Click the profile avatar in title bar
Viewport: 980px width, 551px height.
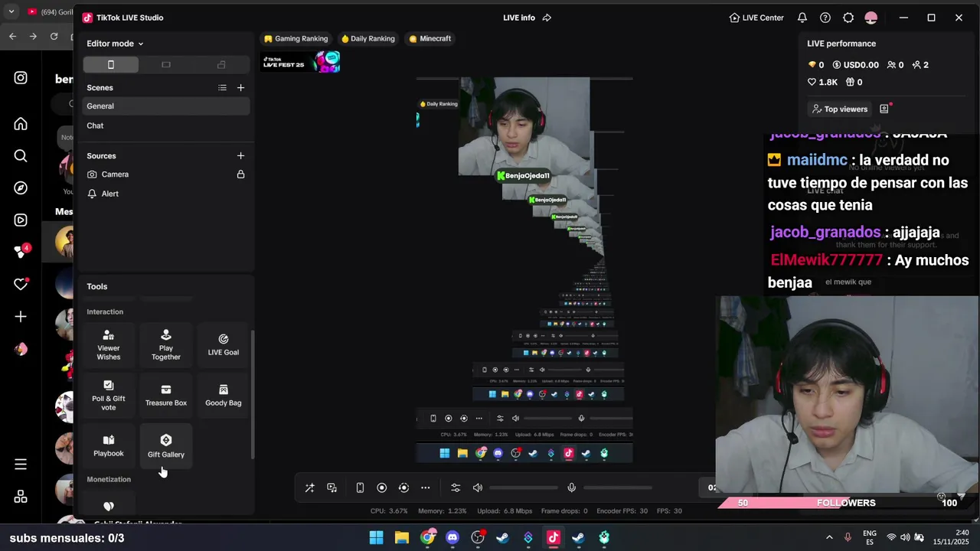point(871,18)
